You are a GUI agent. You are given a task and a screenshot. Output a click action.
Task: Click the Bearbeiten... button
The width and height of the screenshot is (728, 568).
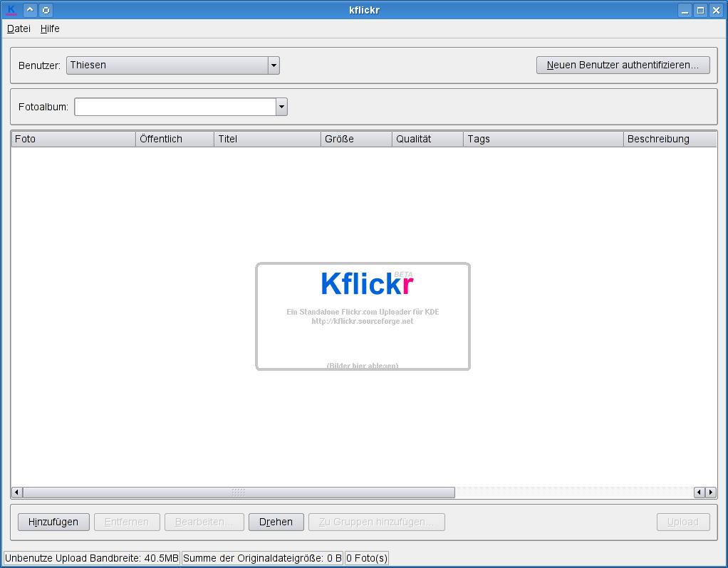(x=204, y=522)
